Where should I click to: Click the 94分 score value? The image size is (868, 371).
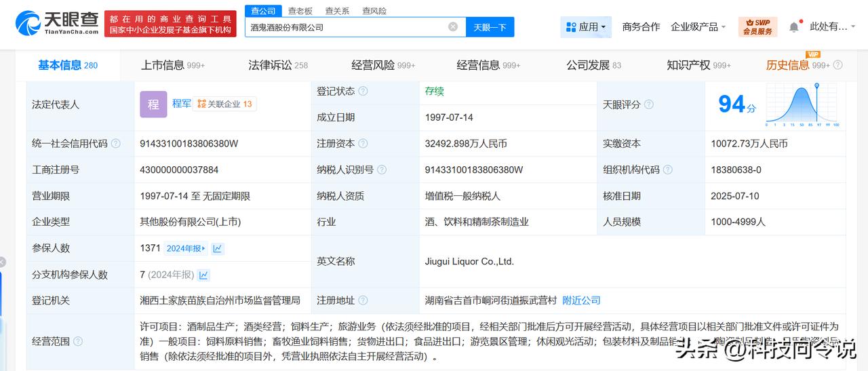click(x=737, y=104)
